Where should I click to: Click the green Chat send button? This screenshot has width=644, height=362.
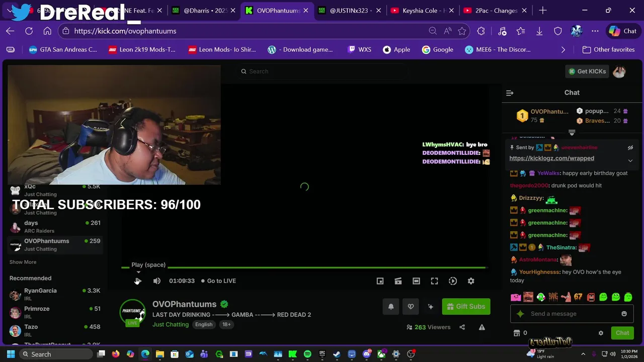(x=622, y=333)
